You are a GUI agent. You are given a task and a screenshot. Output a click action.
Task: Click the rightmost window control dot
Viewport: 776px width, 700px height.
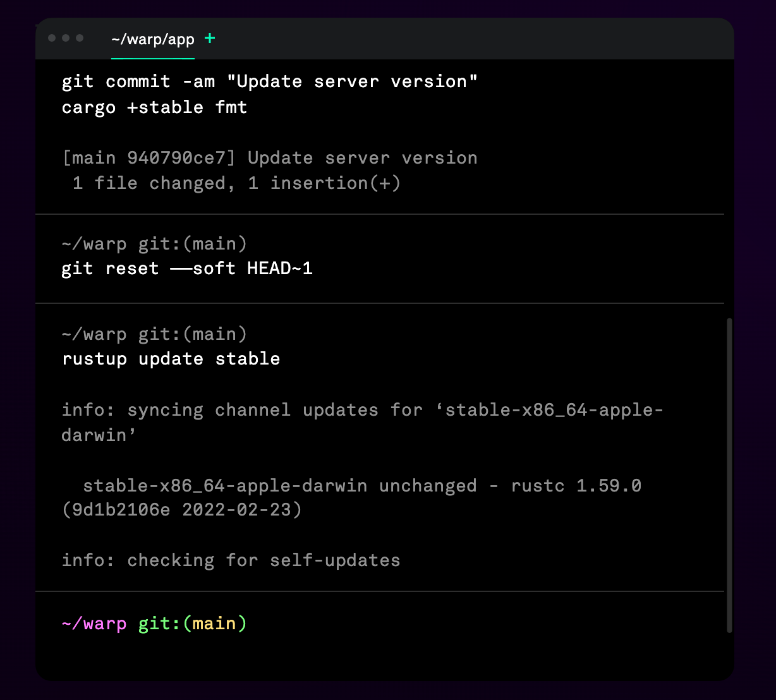(x=80, y=38)
